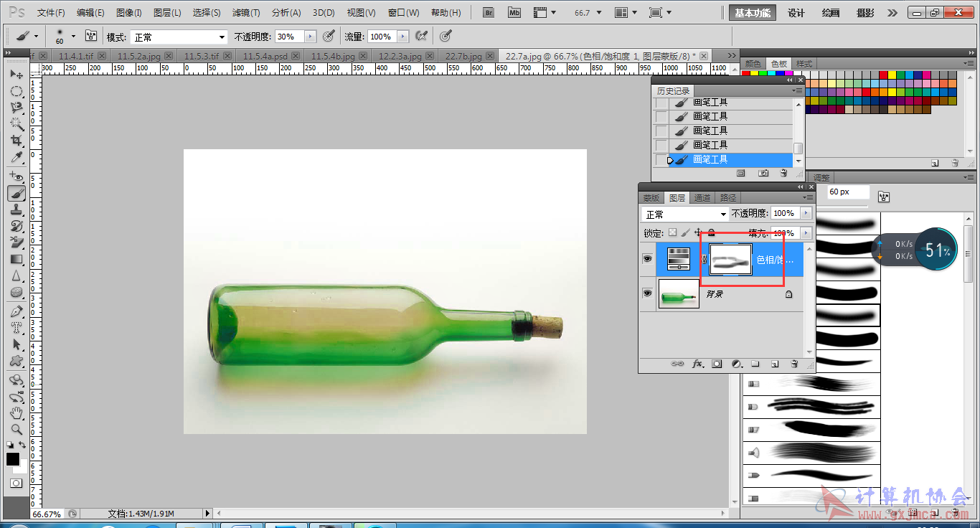Open the 文件(F) menu
980x528 pixels.
[x=51, y=13]
